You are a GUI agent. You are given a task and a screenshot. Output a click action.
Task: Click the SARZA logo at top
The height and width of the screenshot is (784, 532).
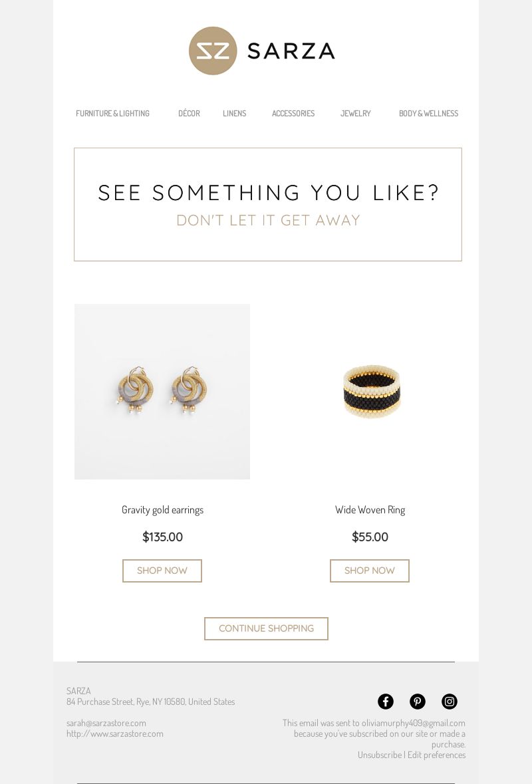click(x=262, y=51)
